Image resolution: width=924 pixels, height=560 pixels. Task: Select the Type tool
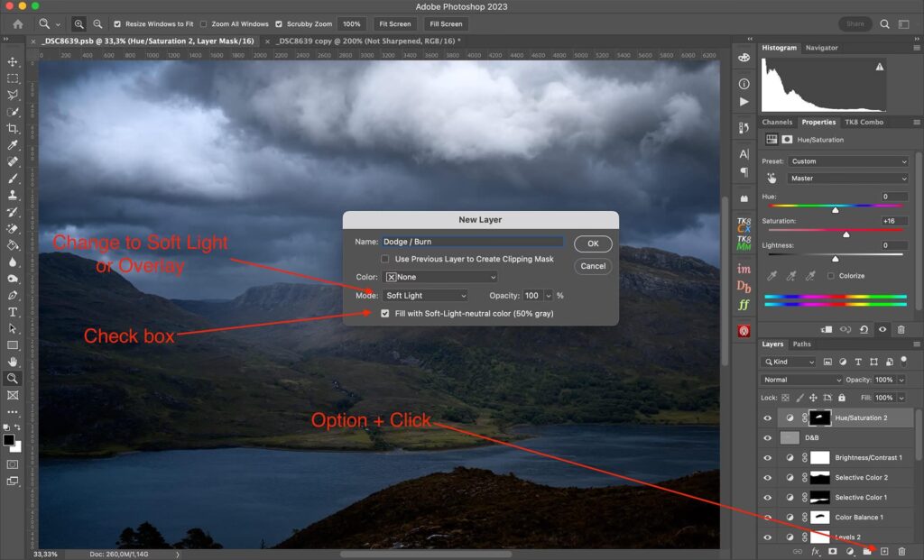pos(13,312)
